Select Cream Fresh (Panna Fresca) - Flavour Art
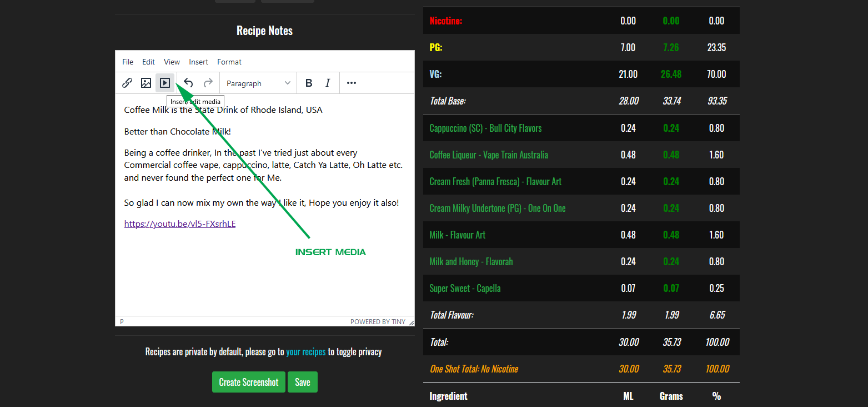This screenshot has width=868, height=407. click(x=495, y=181)
